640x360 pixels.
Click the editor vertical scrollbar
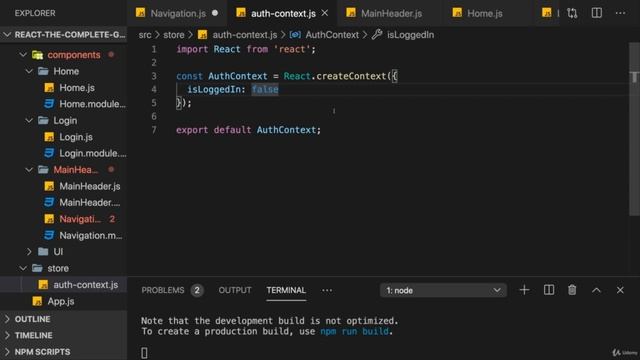[x=635, y=129]
